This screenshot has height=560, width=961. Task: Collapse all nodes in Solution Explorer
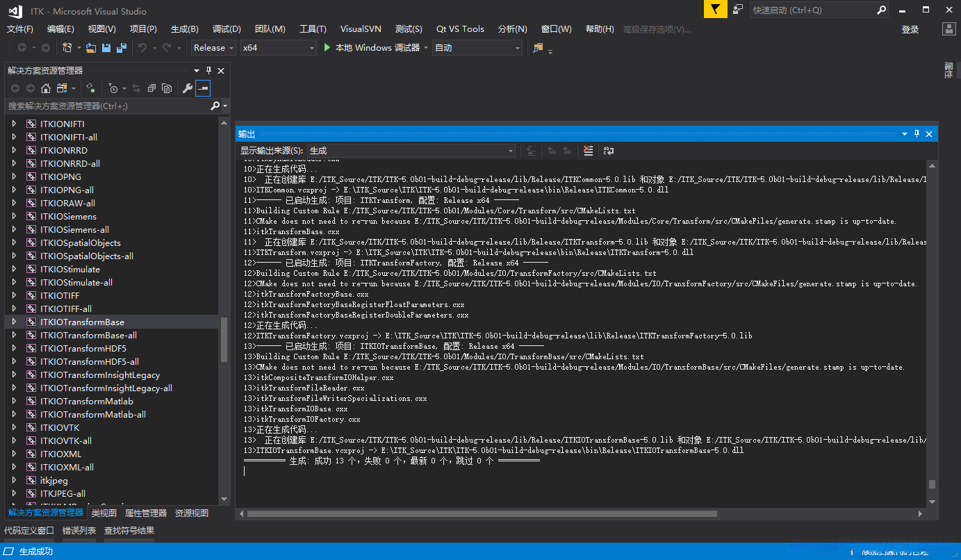[151, 88]
